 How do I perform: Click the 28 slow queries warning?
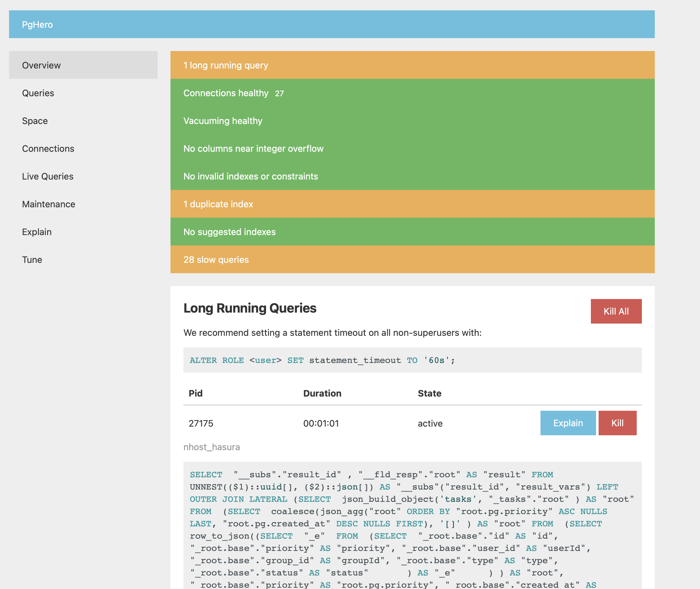216,259
